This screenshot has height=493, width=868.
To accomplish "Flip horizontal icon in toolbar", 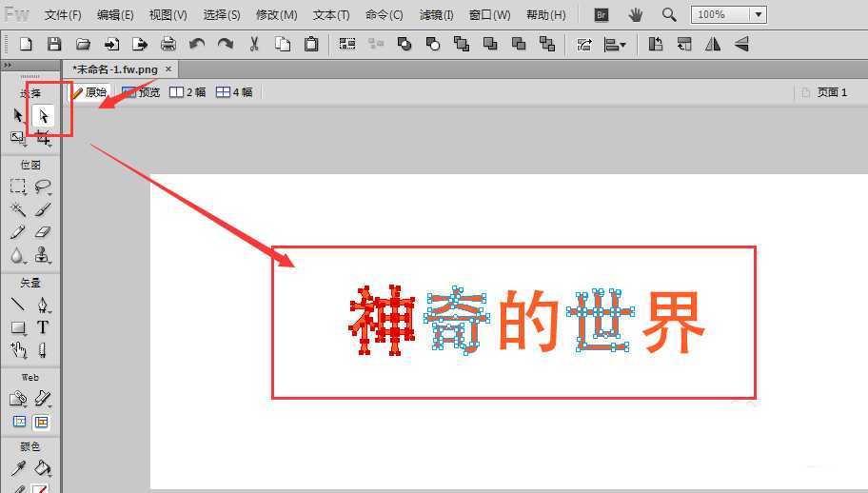I will click(713, 45).
